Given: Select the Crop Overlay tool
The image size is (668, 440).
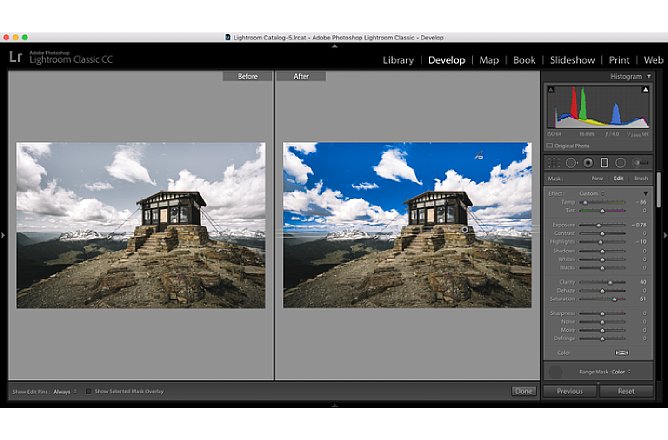Looking at the screenshot, I should point(553,163).
